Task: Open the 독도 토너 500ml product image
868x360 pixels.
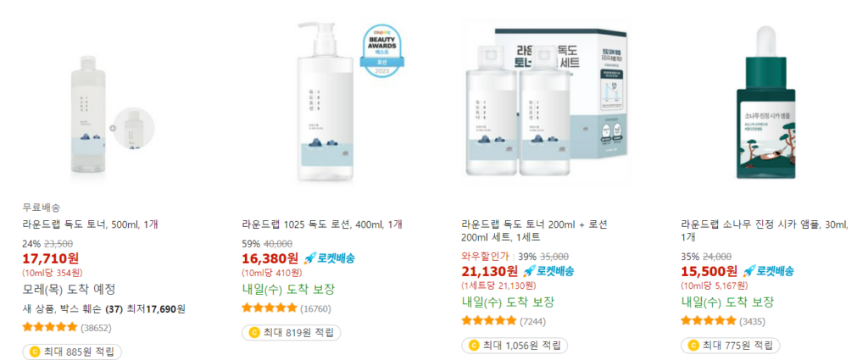Action: click(x=90, y=119)
